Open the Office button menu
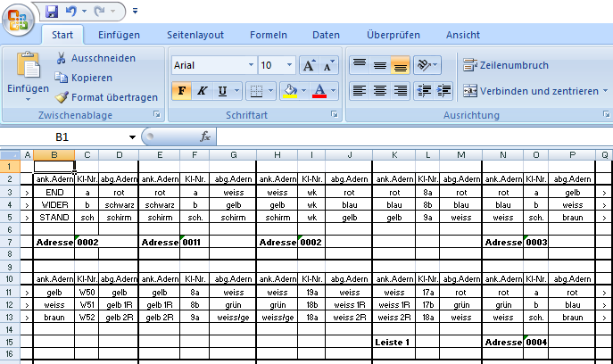613x364 pixels. pos(18,20)
